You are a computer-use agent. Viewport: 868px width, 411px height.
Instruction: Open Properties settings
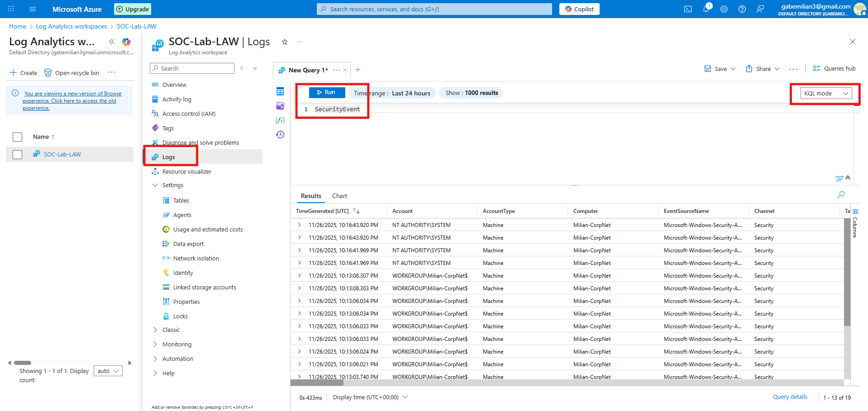(x=186, y=302)
